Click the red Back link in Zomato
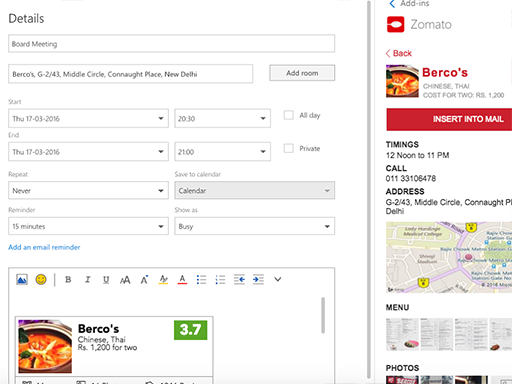 point(399,53)
